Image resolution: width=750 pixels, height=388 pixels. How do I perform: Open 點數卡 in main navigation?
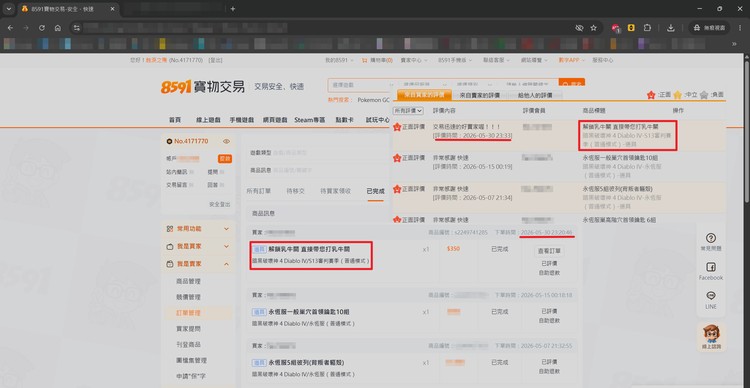click(344, 120)
